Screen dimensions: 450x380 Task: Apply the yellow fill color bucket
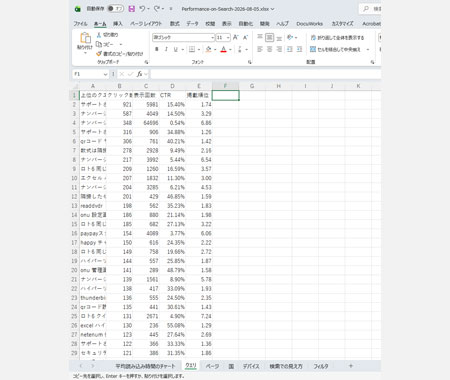(208, 49)
